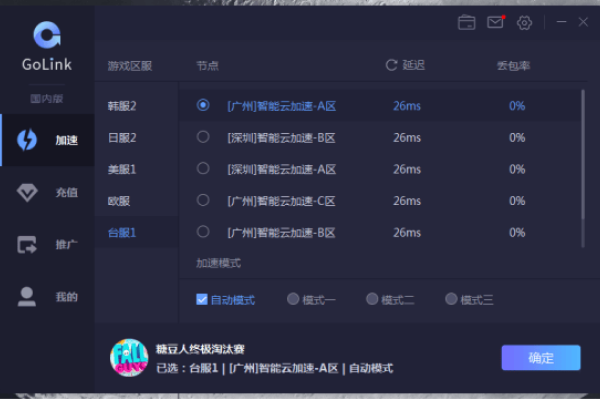
Task: Click the 加速 sidebar label
Action: coord(67,140)
